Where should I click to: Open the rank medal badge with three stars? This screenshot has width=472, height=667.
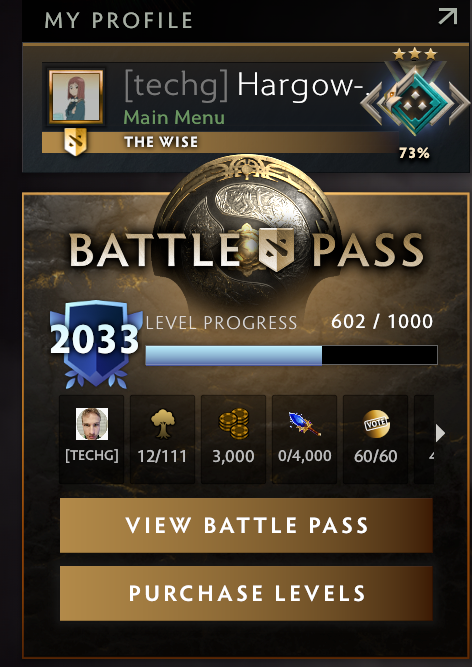(x=415, y=97)
